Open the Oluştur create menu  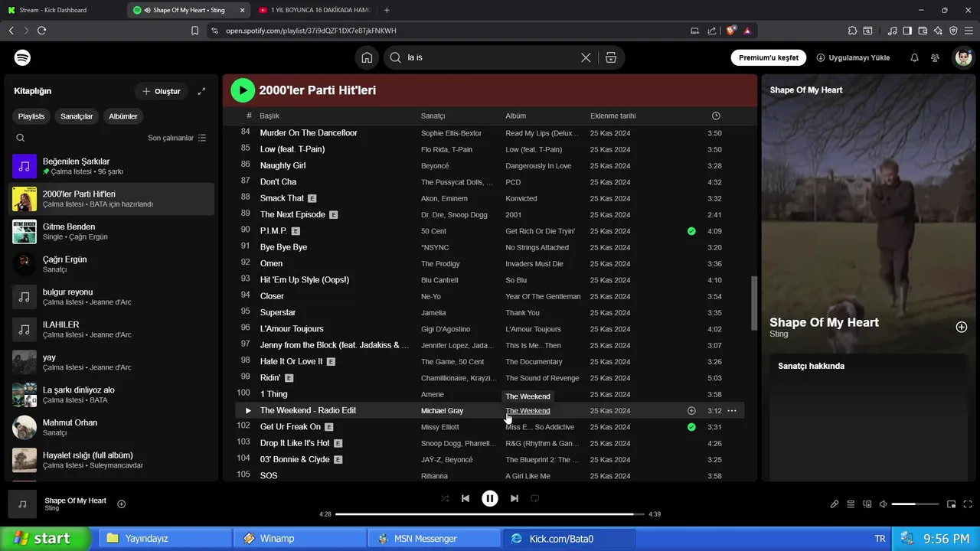pyautogui.click(x=162, y=91)
